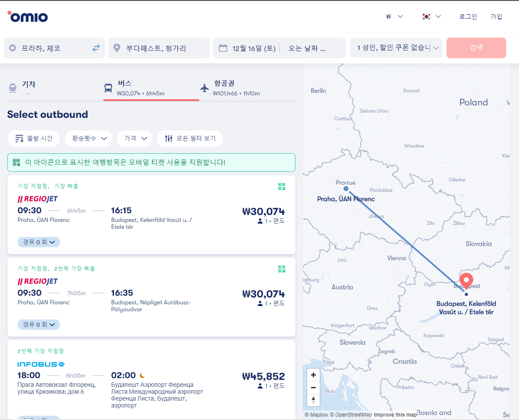Click the QR icon on the 16:15 arrival card
The width and height of the screenshot is (519, 420).
tap(282, 186)
